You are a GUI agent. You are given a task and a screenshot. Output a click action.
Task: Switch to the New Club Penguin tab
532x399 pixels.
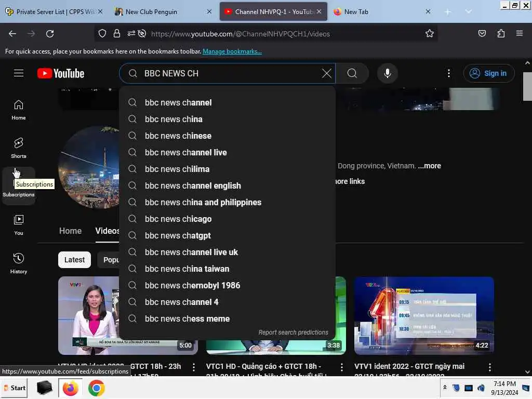(x=163, y=12)
